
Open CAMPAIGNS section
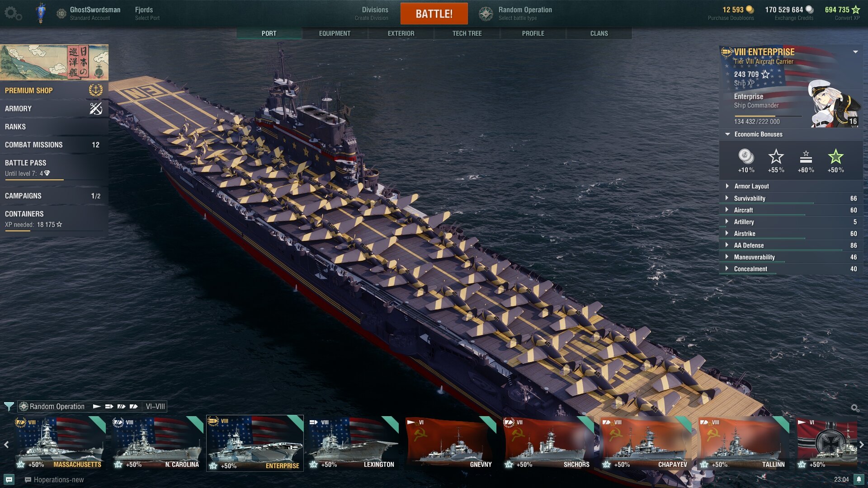[x=54, y=196]
